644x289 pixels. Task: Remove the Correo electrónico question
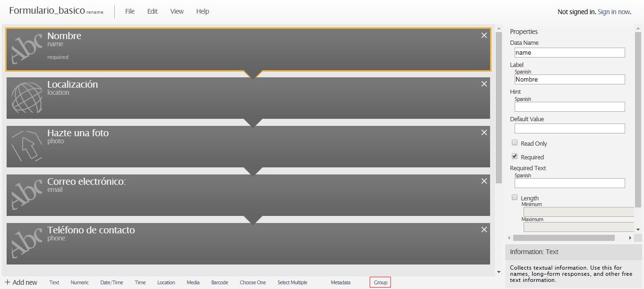pos(484,181)
